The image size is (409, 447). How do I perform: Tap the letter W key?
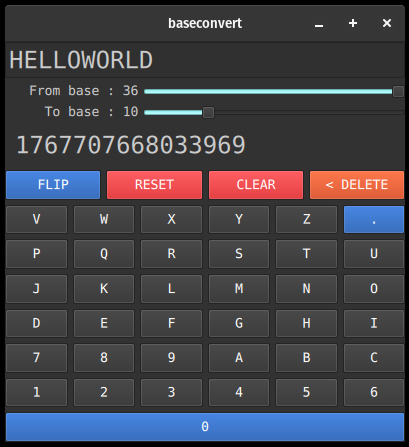[104, 219]
